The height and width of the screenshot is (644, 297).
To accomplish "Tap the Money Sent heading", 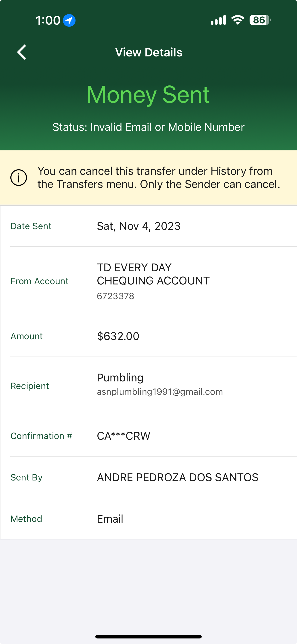I will click(148, 94).
